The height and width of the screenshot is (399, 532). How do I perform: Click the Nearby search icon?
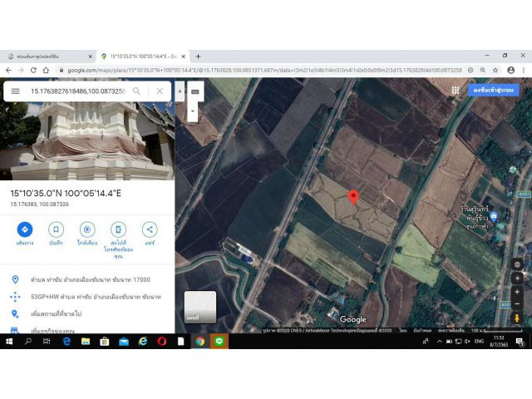pyautogui.click(x=87, y=229)
